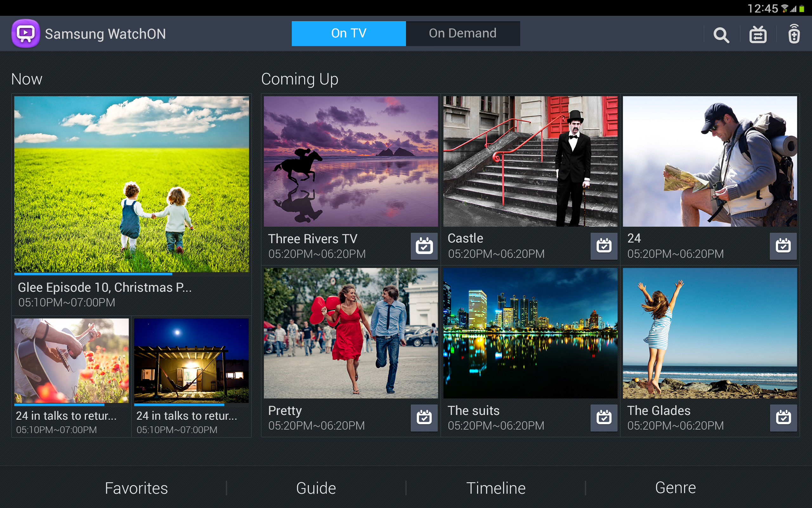Screen dimensions: 812x508
Task: Open the Glee Episode 10 thumbnail
Action: click(132, 184)
